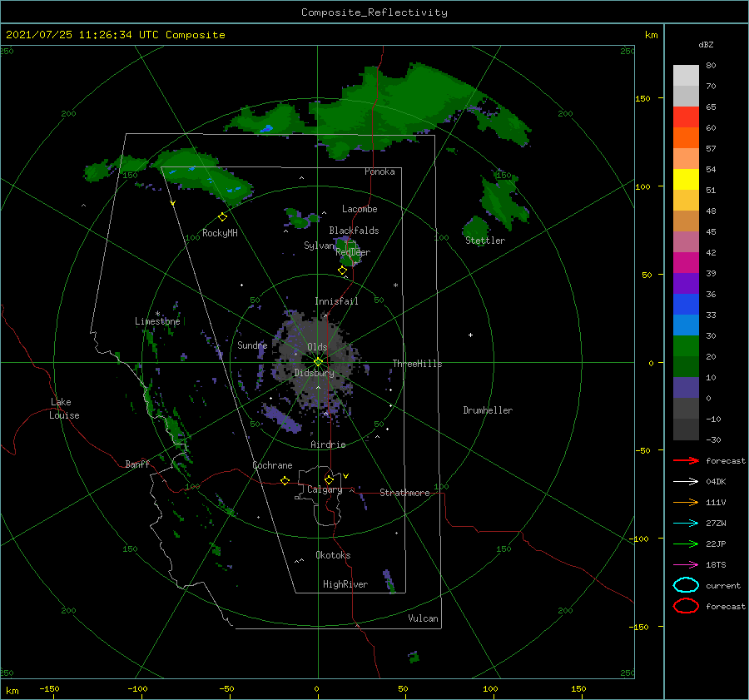749x700 pixels.
Task: Click the cyan 27ZW arrow in legend
Action: coord(686,524)
